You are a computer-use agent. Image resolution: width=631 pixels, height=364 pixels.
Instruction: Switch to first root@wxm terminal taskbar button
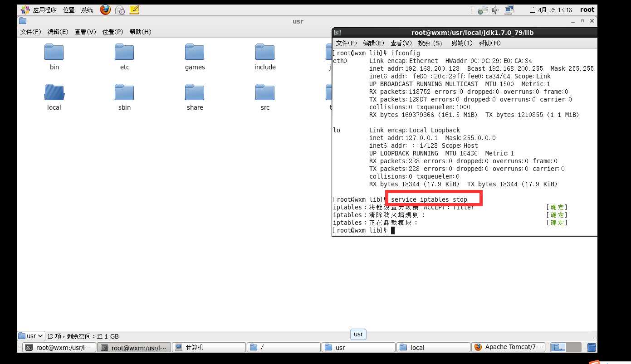59,348
